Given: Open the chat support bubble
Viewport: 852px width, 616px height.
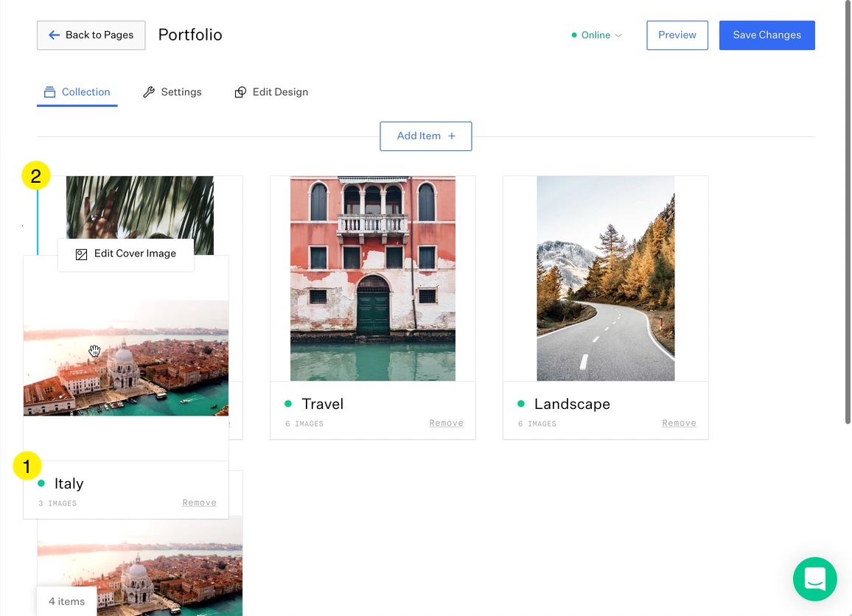Looking at the screenshot, I should pos(814,579).
